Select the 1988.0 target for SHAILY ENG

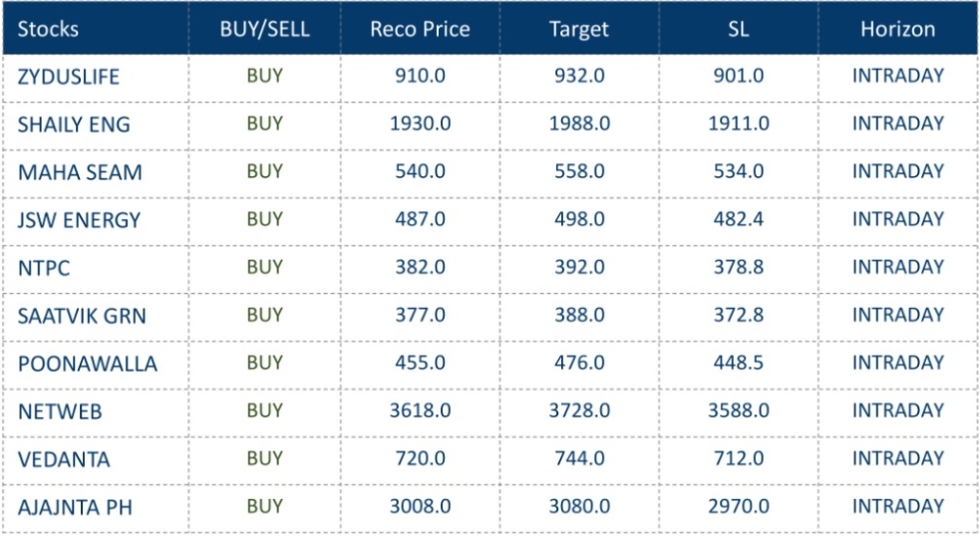click(579, 124)
